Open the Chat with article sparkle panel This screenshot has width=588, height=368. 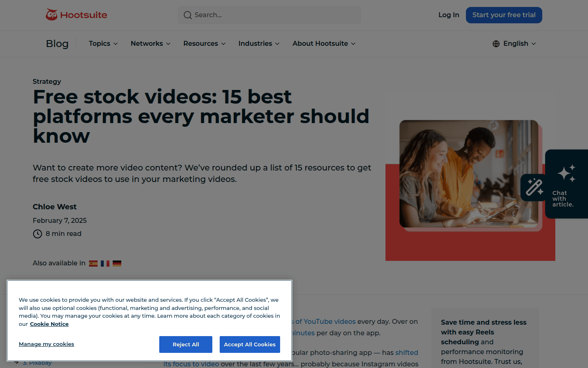point(566,184)
